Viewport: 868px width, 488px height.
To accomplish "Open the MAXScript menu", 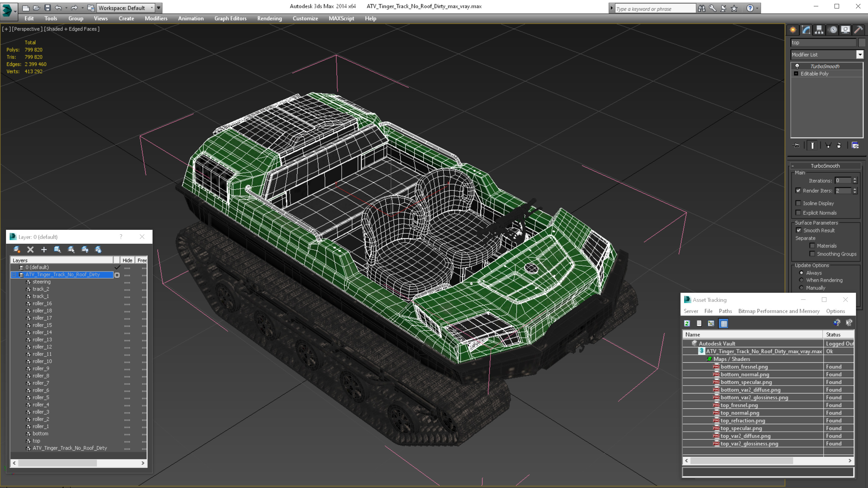I will point(341,18).
